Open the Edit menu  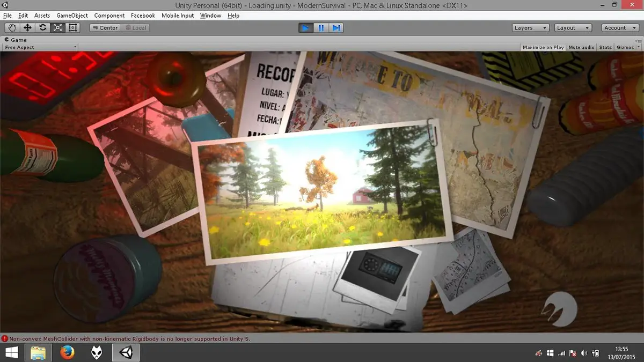coord(23,16)
